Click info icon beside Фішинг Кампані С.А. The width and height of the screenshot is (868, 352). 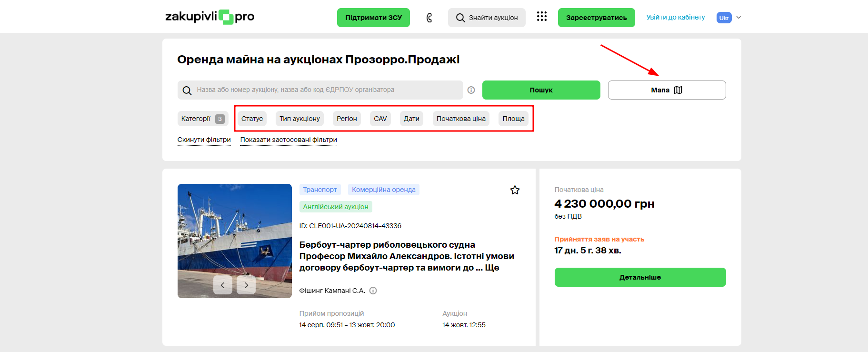pos(373,291)
